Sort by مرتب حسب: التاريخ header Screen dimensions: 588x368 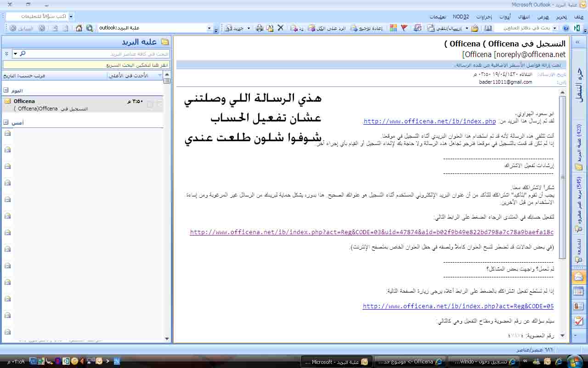coord(24,75)
